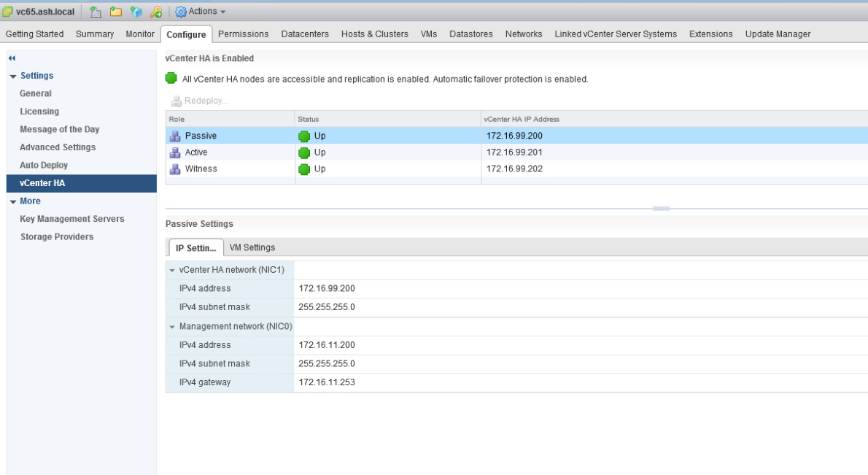
Task: Open the Permissions tab
Action: pos(243,34)
